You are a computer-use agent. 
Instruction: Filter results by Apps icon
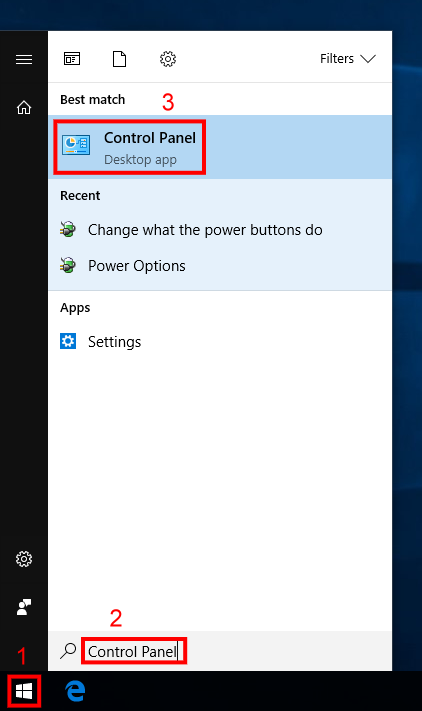coord(72,59)
